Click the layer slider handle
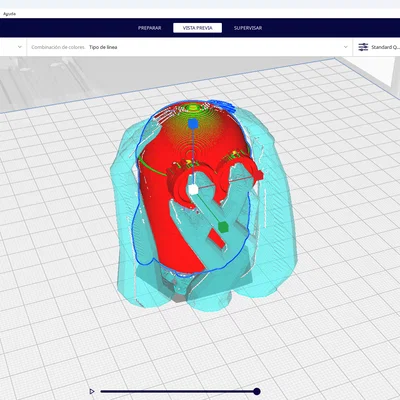This screenshot has width=400, height=400. pyautogui.click(x=257, y=391)
